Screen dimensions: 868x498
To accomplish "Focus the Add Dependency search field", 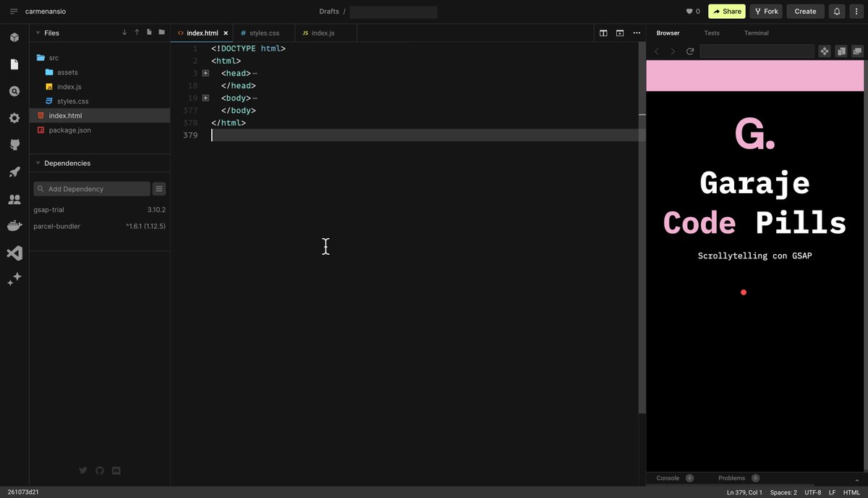I will [92, 189].
